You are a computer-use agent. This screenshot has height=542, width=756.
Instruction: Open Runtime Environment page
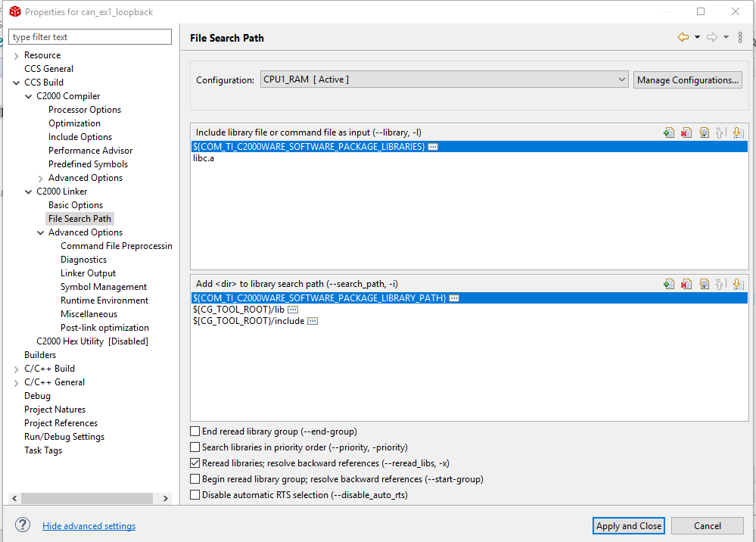pyautogui.click(x=104, y=301)
